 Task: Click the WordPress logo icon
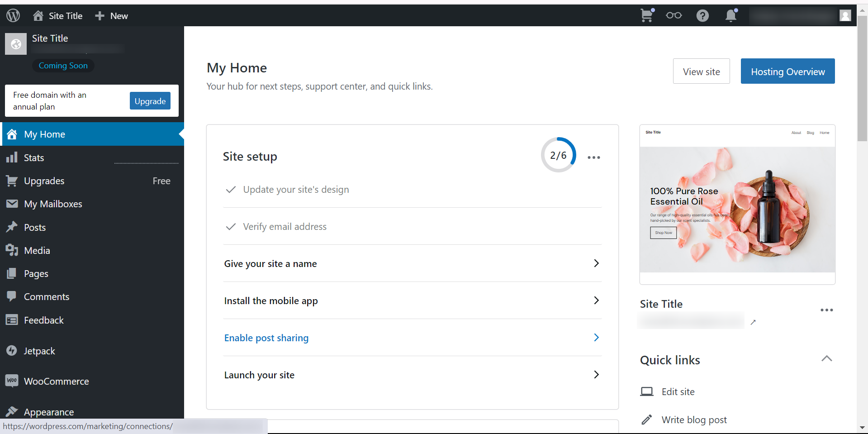pos(13,15)
